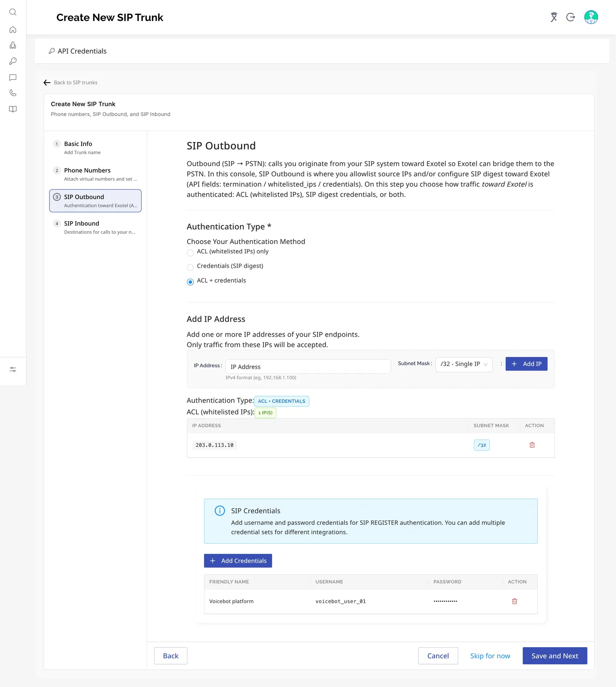Go to home via sidebar house icon

(x=13, y=30)
